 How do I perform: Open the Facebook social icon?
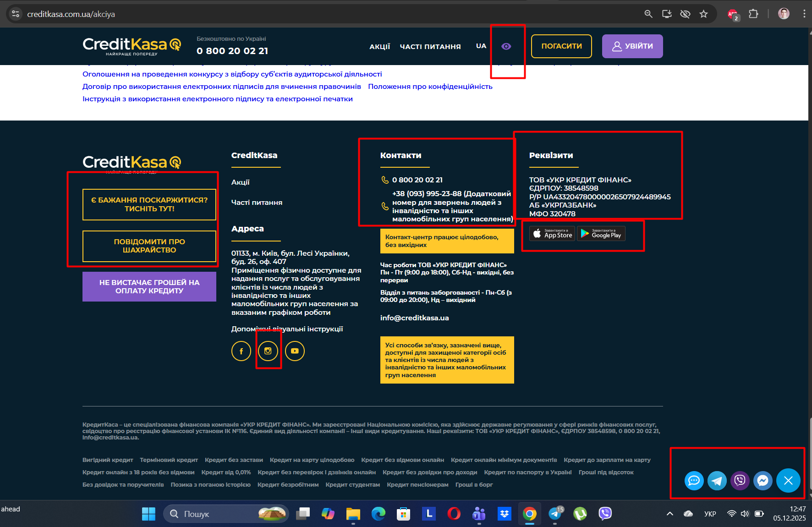241,351
